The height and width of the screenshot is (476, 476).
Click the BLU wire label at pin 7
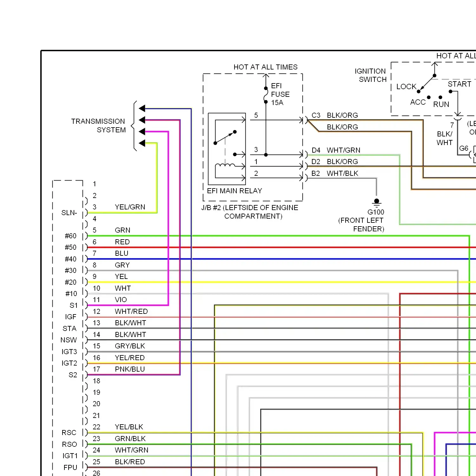point(122,253)
